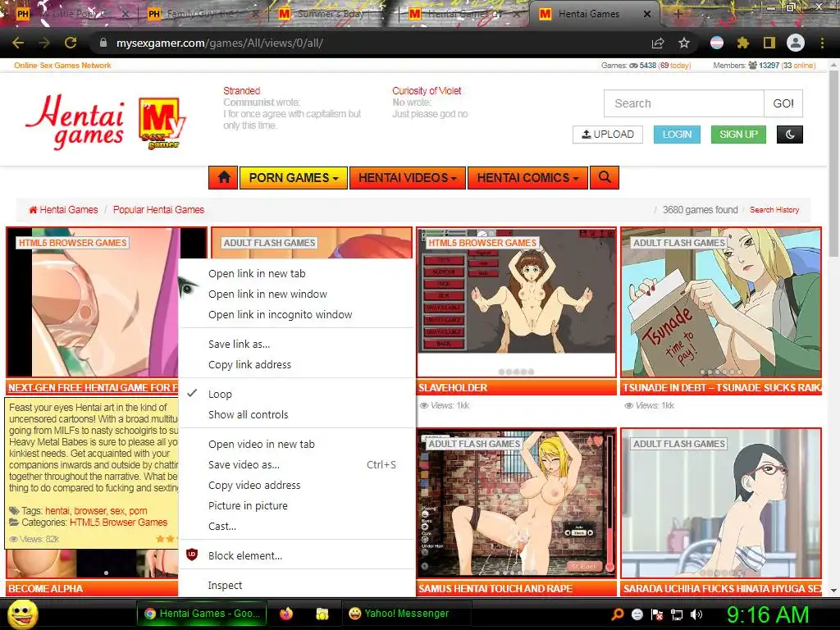Open a new tab with the plus button

click(x=678, y=14)
